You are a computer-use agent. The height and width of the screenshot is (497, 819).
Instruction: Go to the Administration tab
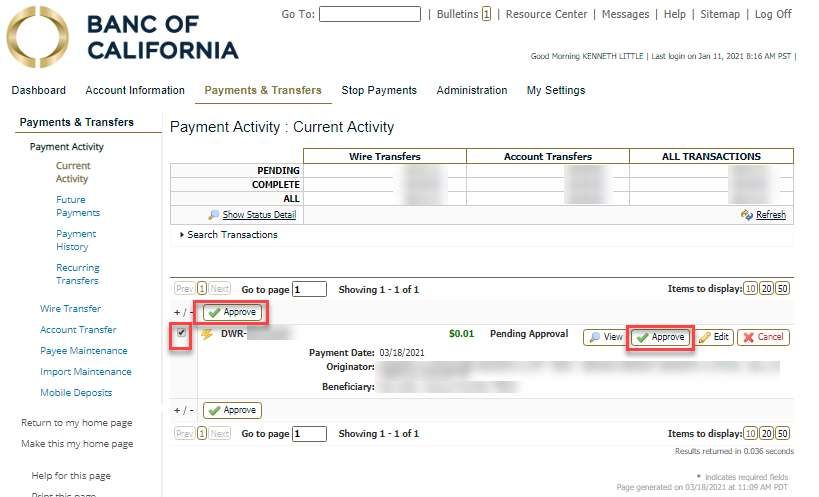[x=472, y=90]
